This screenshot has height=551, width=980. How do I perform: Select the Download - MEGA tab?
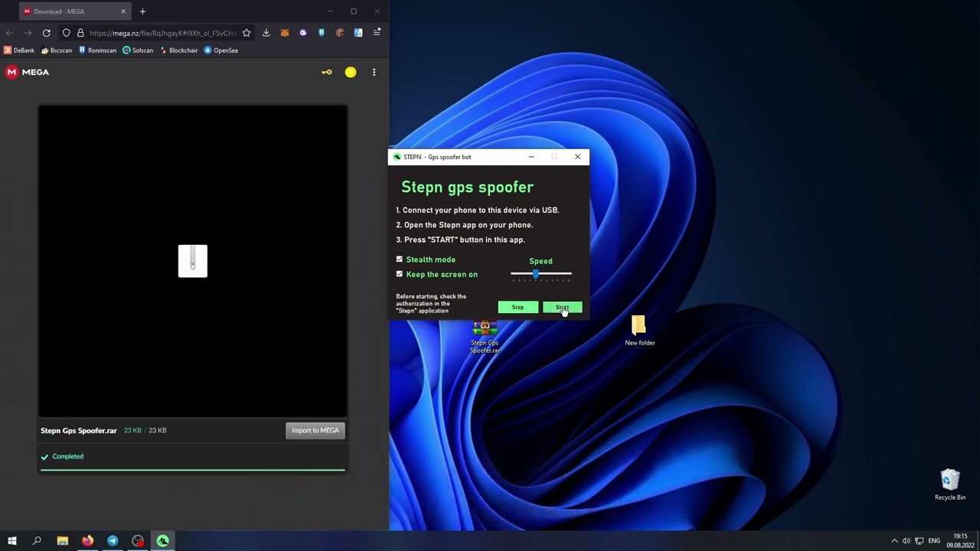(x=74, y=11)
